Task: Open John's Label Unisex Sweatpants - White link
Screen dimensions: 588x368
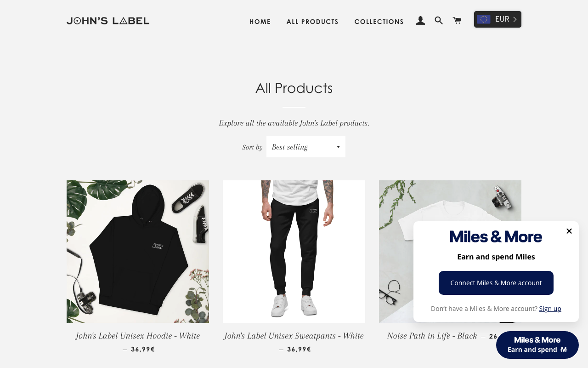Action: pos(294,336)
